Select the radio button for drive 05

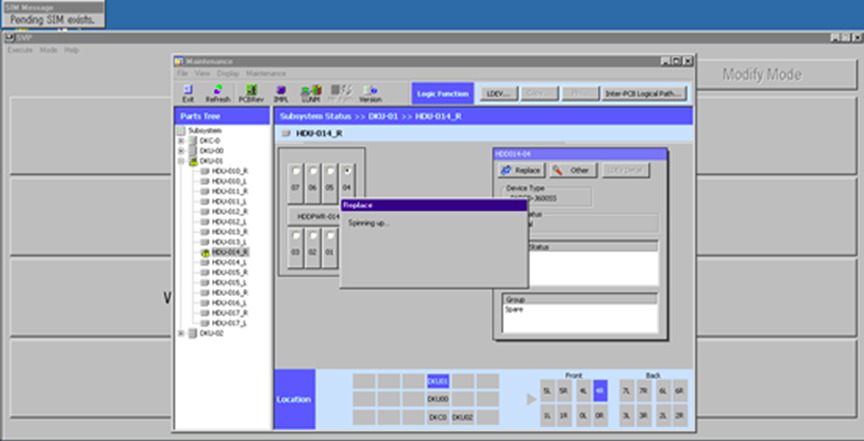[x=329, y=172]
